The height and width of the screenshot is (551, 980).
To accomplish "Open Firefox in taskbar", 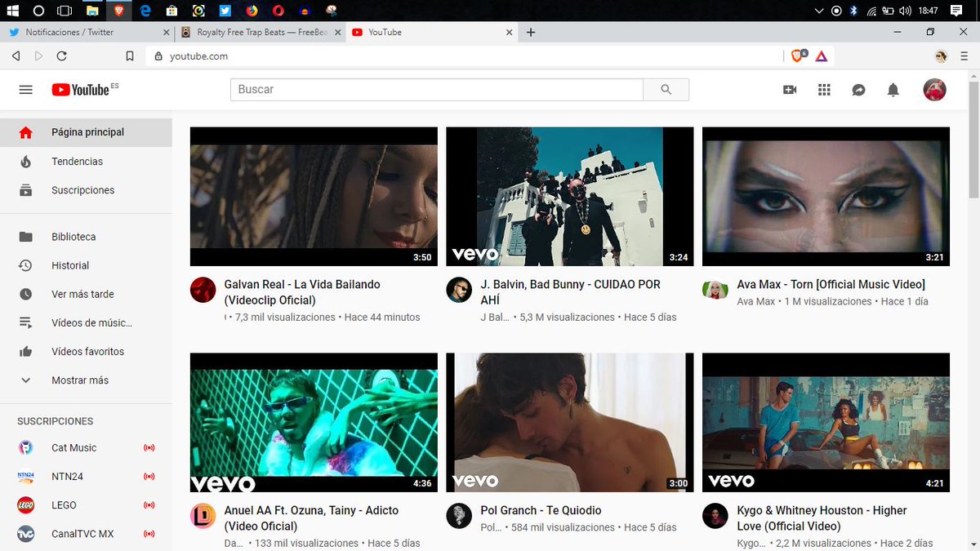I will click(x=251, y=11).
